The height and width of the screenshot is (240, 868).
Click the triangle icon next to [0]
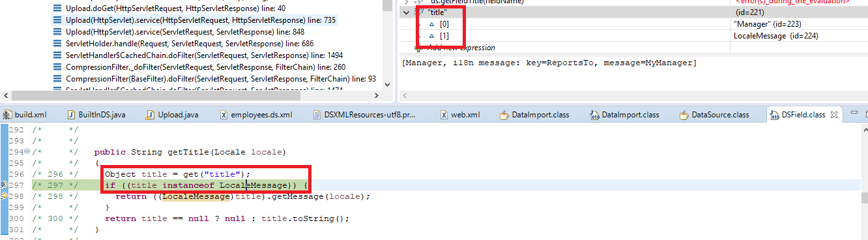(x=431, y=24)
